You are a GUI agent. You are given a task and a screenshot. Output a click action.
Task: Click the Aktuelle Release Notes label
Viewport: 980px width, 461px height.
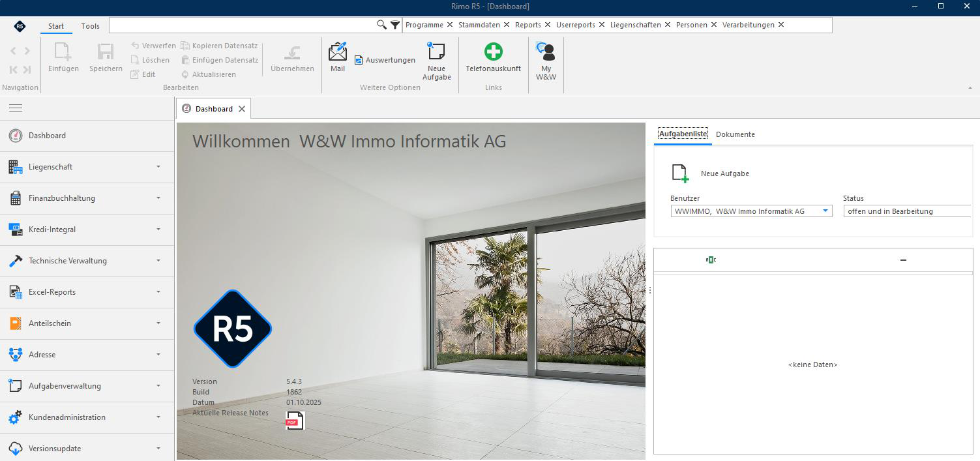(x=230, y=413)
